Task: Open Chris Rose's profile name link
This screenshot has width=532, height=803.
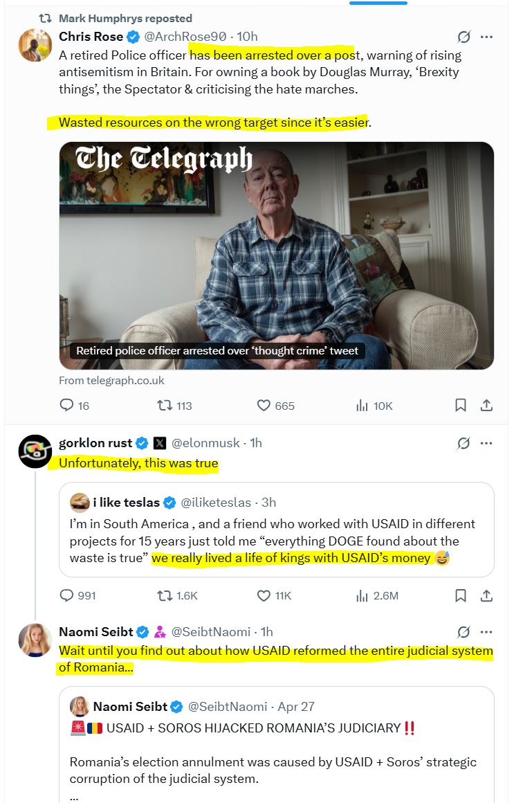Action: coord(91,37)
